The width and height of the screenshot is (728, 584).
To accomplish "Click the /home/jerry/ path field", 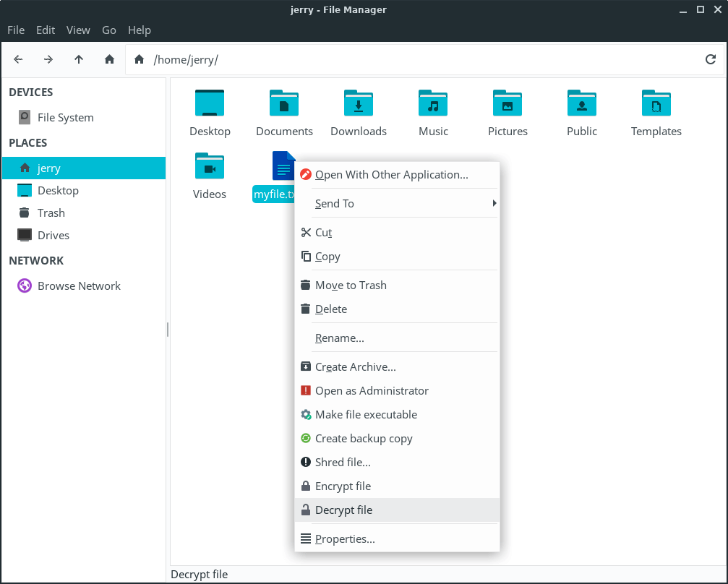I will [x=419, y=60].
